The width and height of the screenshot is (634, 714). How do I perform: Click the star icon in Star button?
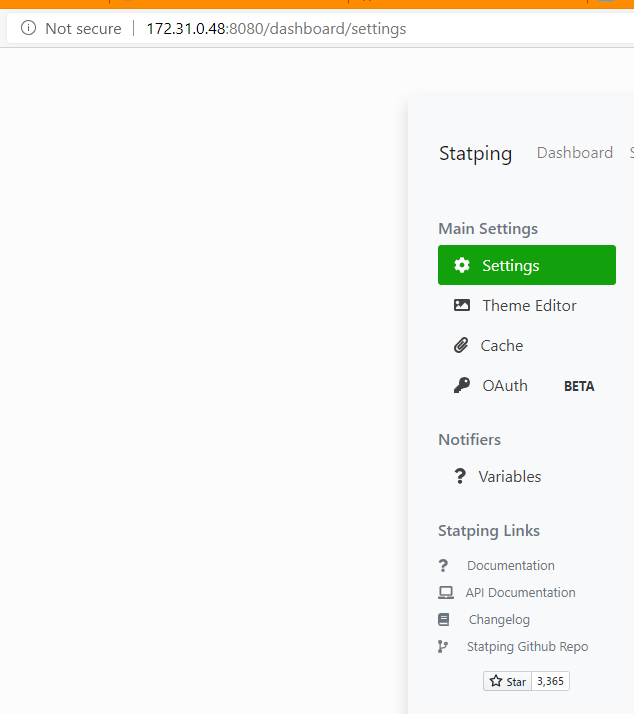click(496, 681)
